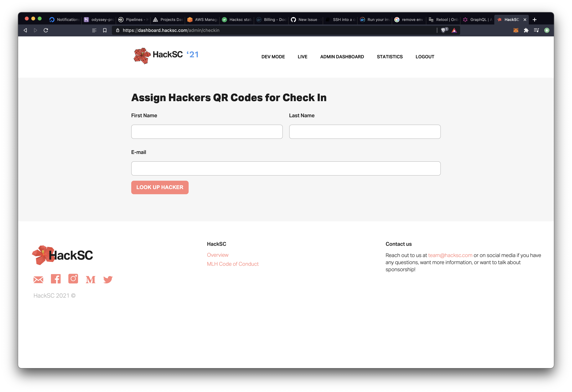The height and width of the screenshot is (392, 572).
Task: Click the footer email envelope icon
Action: (x=38, y=280)
